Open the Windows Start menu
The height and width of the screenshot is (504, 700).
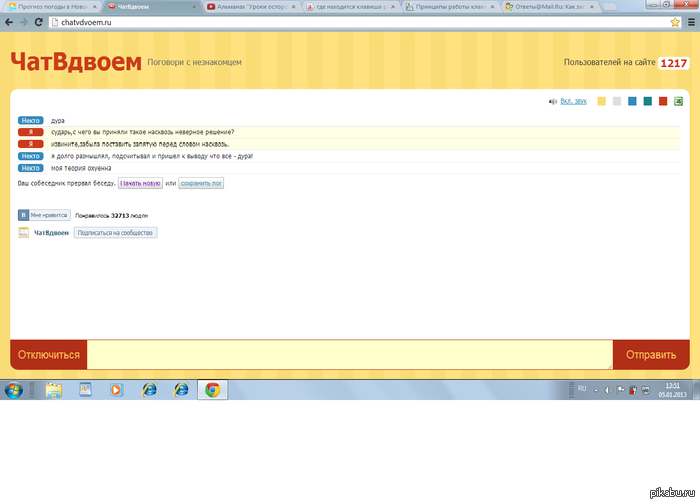pos(14,390)
